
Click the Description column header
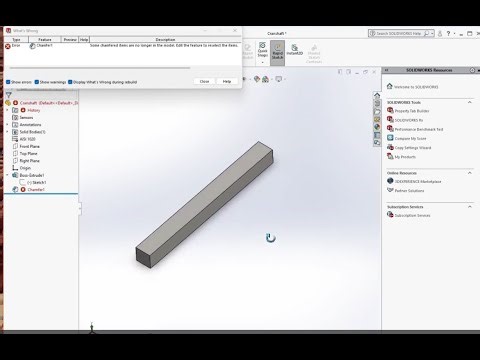click(x=165, y=40)
